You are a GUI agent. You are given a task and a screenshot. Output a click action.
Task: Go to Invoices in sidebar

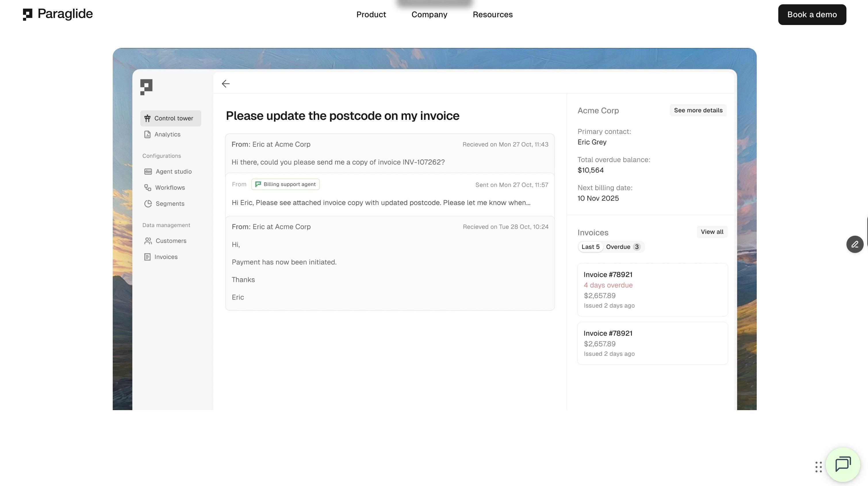165,257
